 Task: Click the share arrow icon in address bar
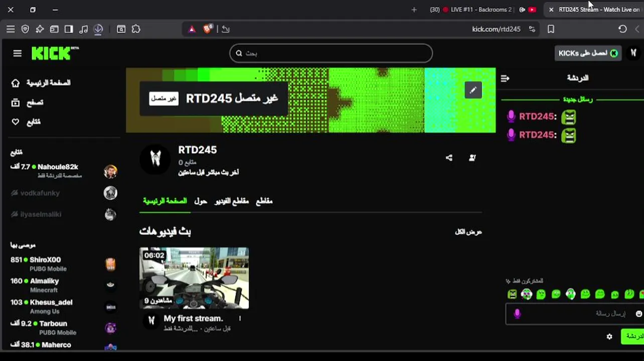(226, 29)
